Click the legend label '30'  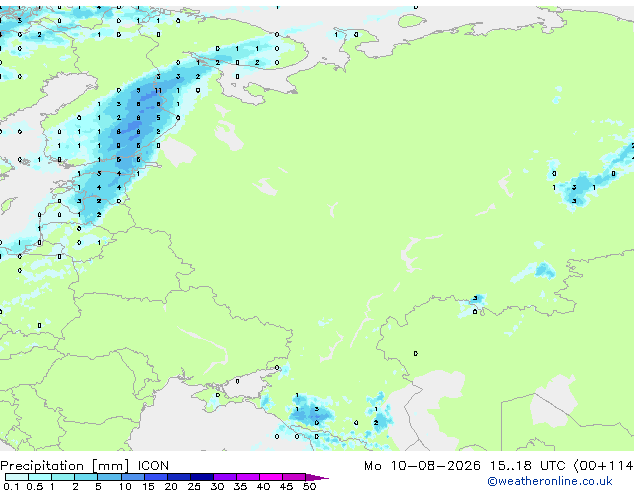tap(217, 486)
